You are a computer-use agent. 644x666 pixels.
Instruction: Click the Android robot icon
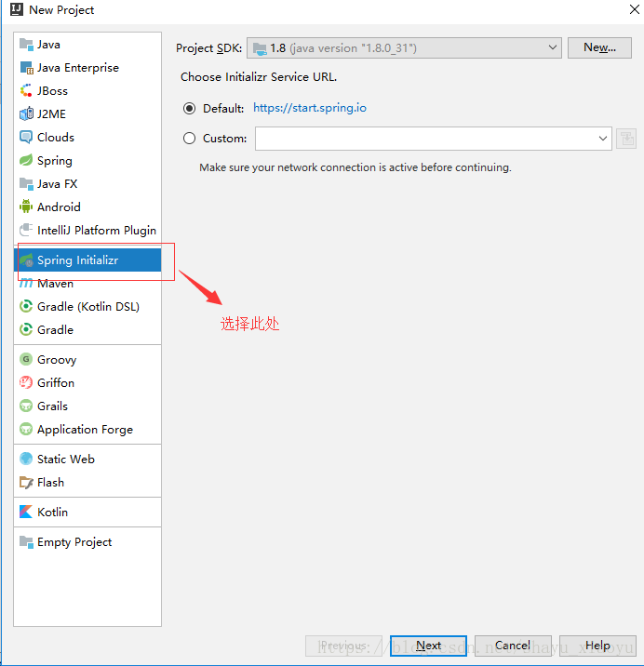[x=26, y=206]
